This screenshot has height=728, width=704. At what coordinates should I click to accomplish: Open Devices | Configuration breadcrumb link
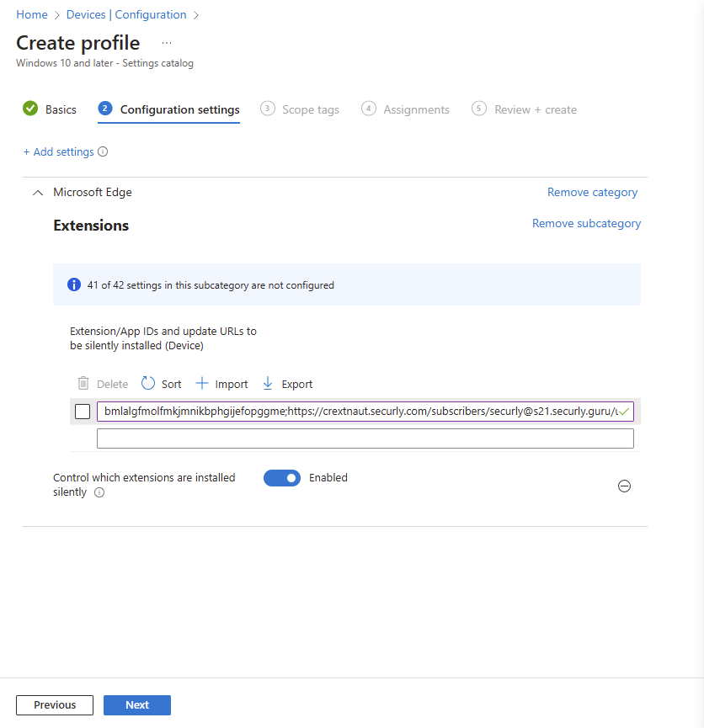(x=126, y=15)
